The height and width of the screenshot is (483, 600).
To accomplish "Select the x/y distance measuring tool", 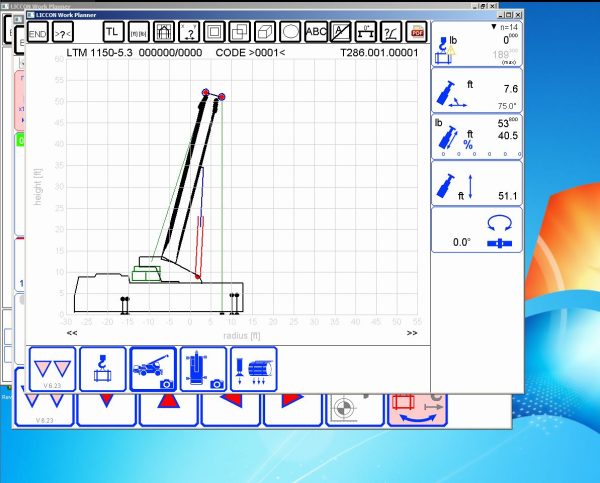I will coord(189,32).
